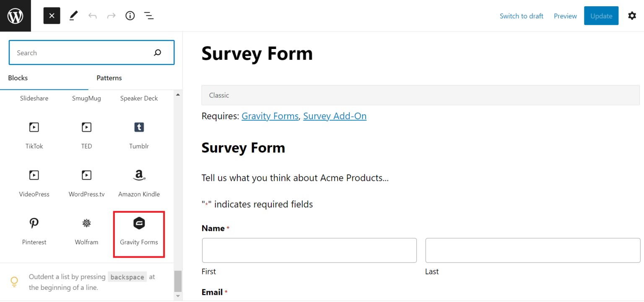Screen dimensions: 644x302
Task: Select the Blocks tab
Action: point(18,78)
